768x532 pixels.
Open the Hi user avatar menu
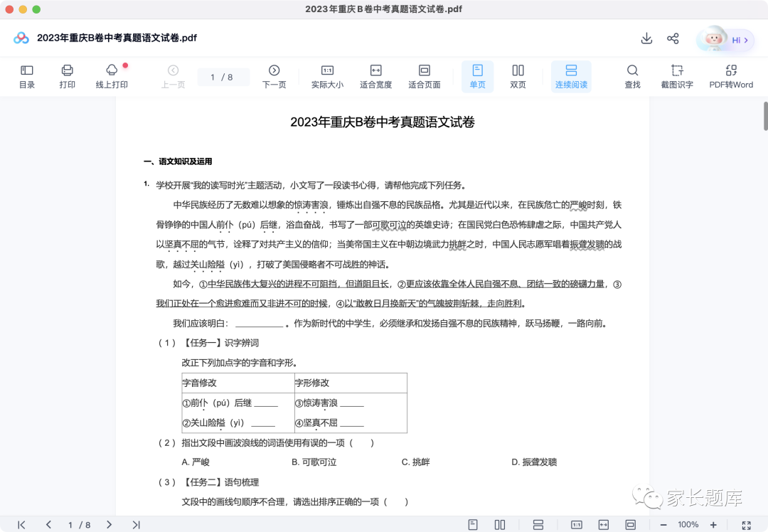[x=725, y=39]
